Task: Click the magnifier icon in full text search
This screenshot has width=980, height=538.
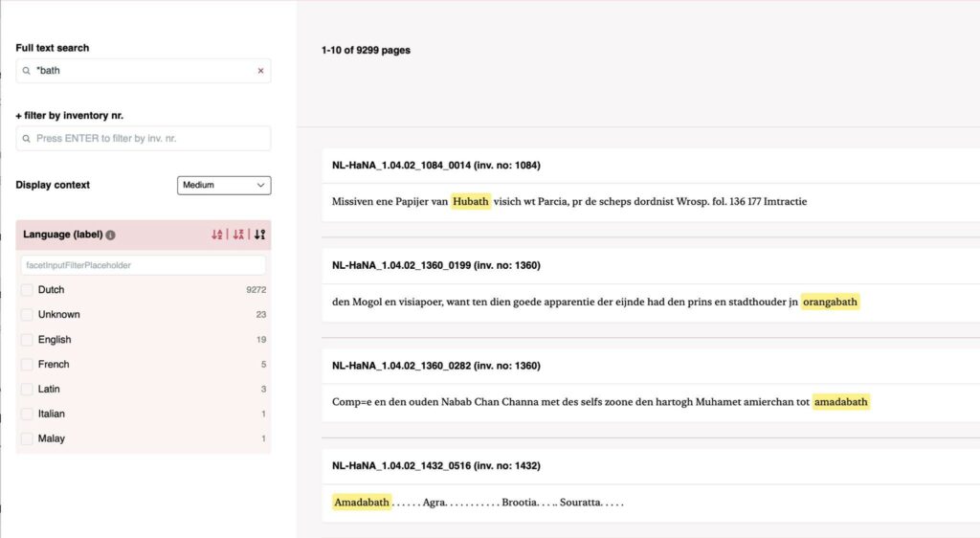Action: [27, 71]
